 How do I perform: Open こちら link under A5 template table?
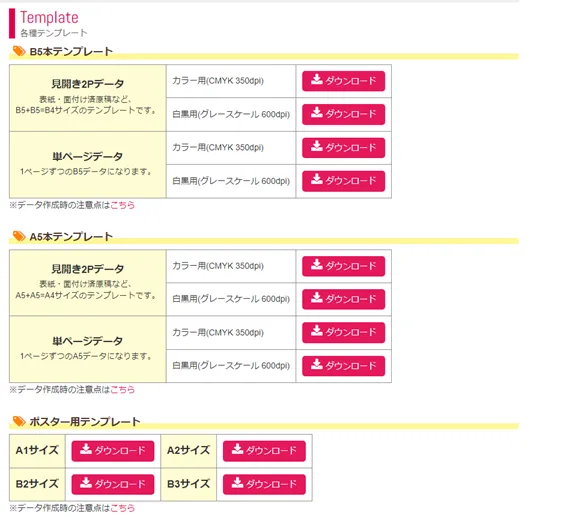tap(123, 390)
